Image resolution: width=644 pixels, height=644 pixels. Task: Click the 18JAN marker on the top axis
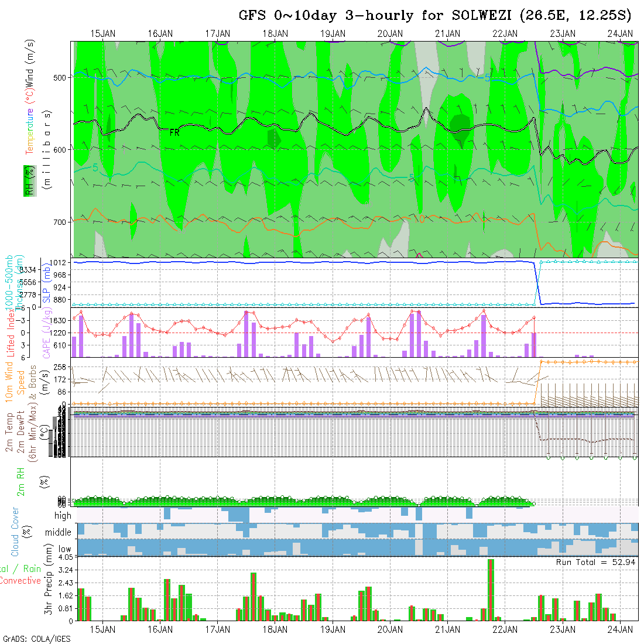click(x=275, y=33)
